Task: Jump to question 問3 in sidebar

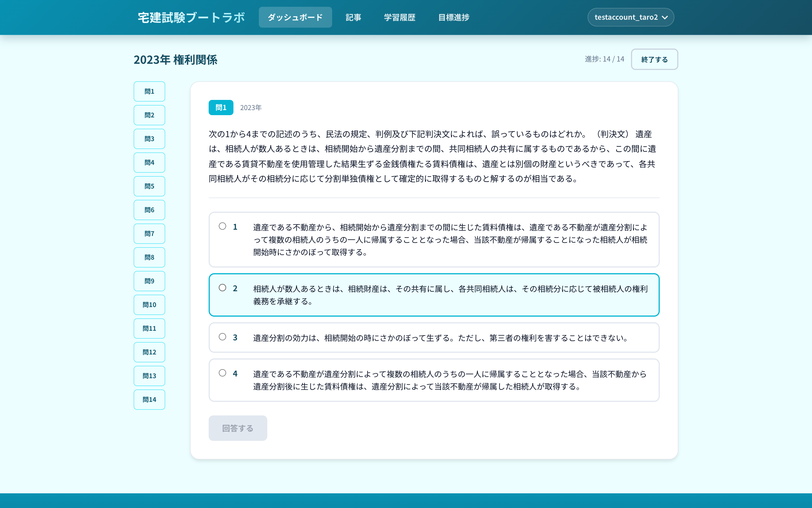Action: coord(149,139)
